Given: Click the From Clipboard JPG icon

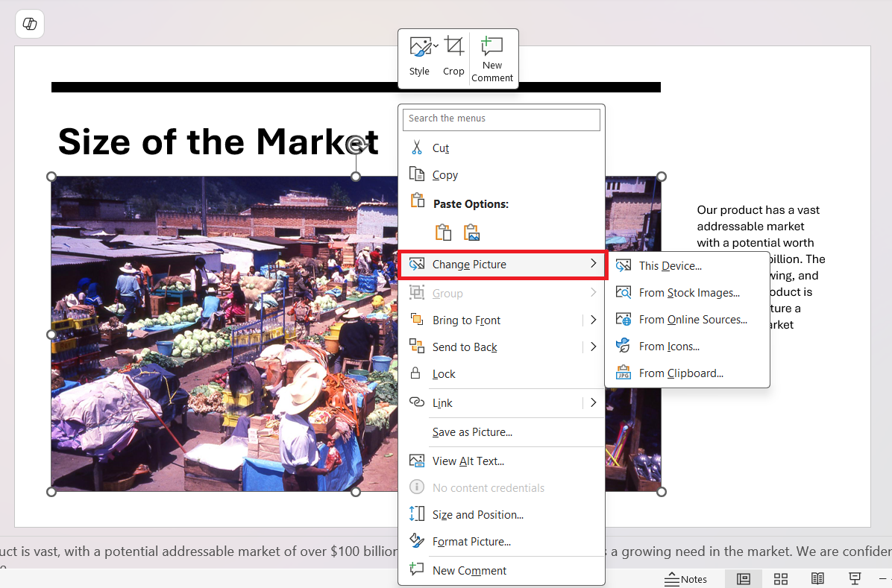Looking at the screenshot, I should 624,373.
